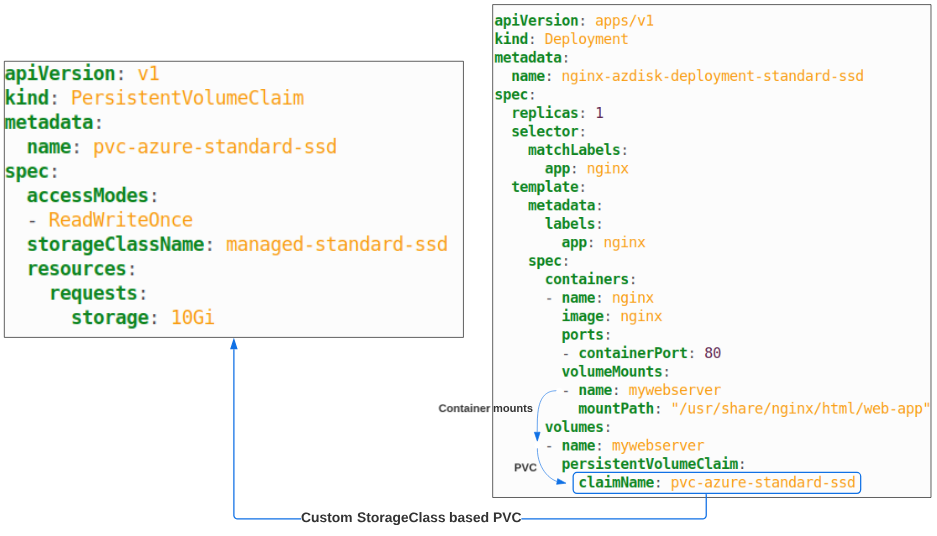Click the "Custom StorageClass based PVC" label
The height and width of the screenshot is (536, 937).
[x=411, y=518]
